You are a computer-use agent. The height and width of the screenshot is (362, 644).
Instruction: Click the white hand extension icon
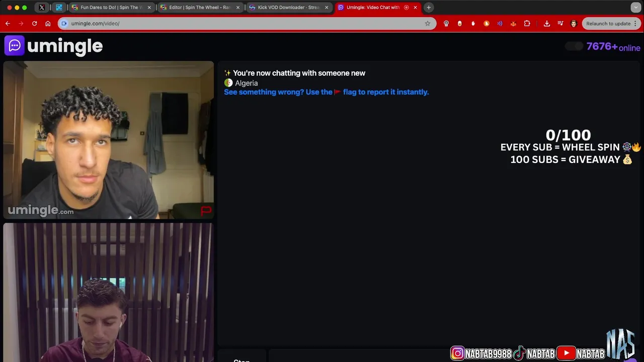tap(473, 24)
